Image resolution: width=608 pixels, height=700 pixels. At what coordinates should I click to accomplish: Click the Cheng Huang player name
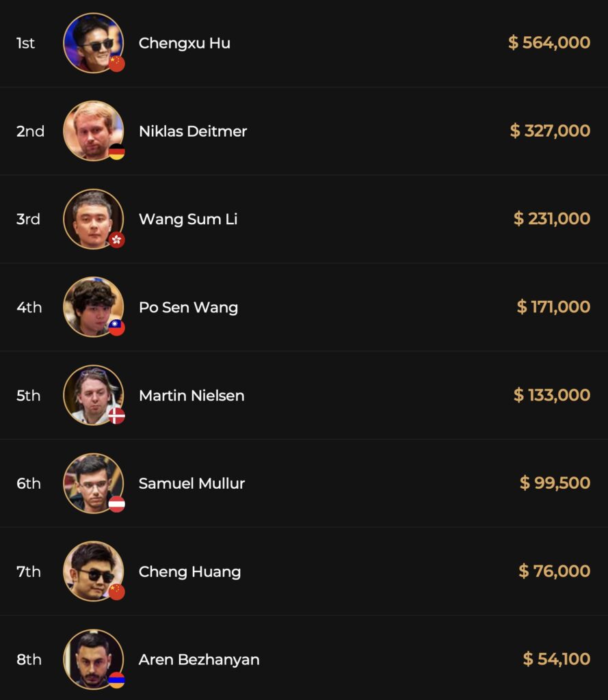[189, 571]
